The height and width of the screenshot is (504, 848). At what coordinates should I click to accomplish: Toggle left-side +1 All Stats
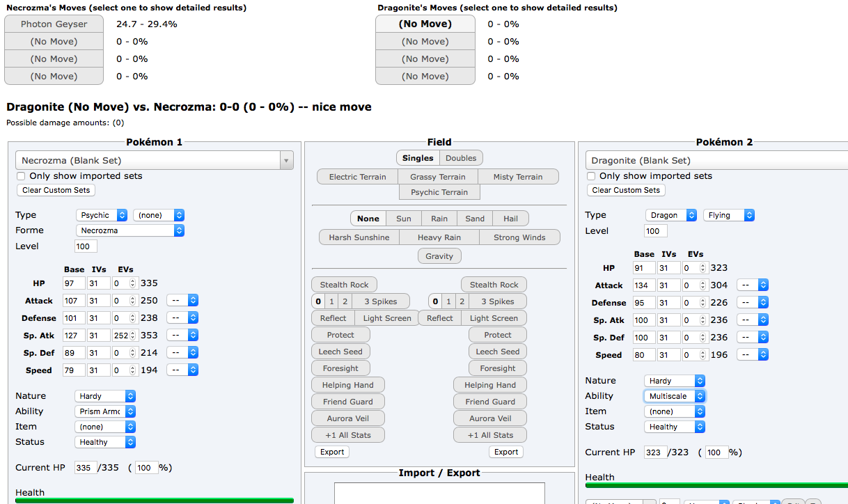click(347, 435)
